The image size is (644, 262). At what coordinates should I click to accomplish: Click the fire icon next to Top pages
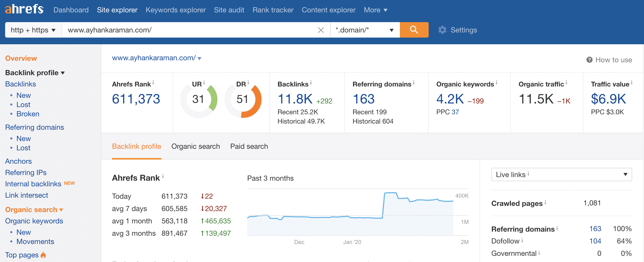pyautogui.click(x=43, y=255)
